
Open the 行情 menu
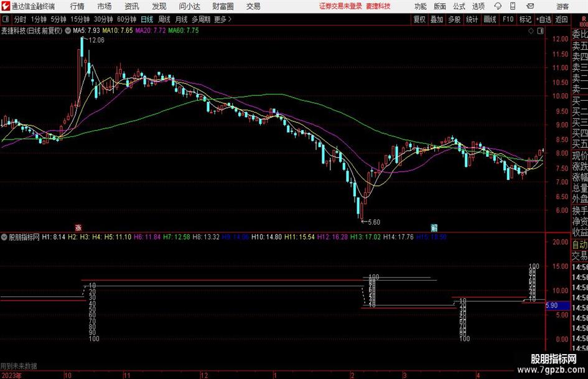tap(77, 6)
